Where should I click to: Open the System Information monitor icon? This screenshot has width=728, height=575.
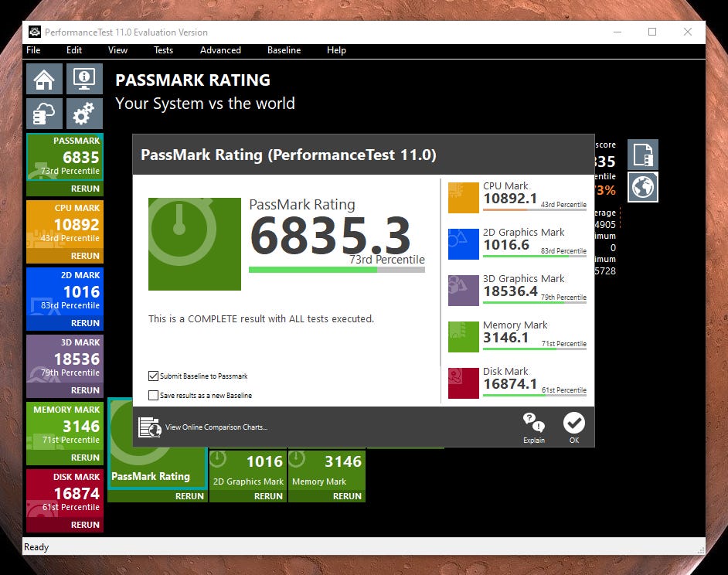coord(83,79)
